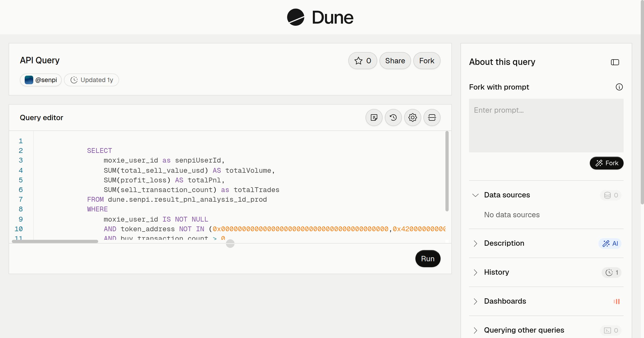Click the Fork button in query header
The width and height of the screenshot is (644, 338).
[427, 61]
